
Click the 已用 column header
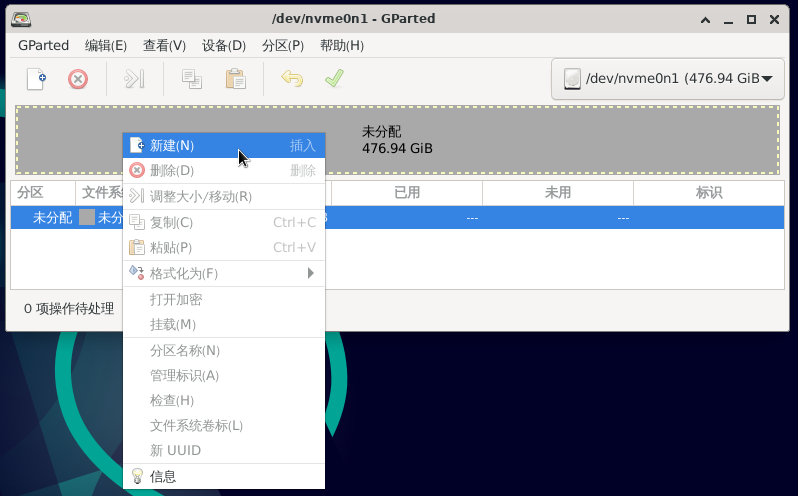point(407,193)
